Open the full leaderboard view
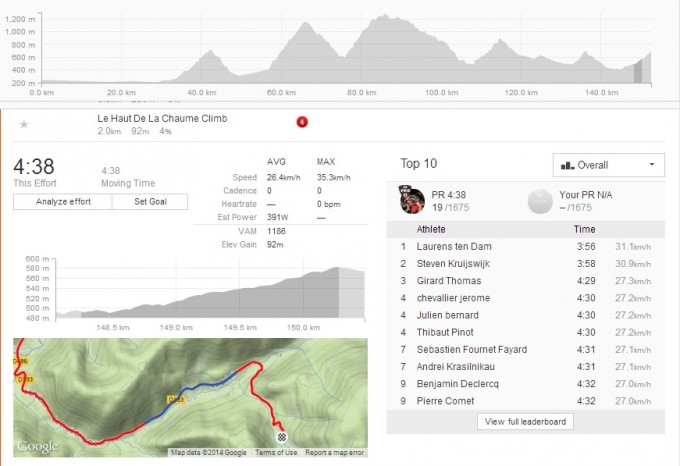Viewport: 680px width, 466px height. [526, 422]
